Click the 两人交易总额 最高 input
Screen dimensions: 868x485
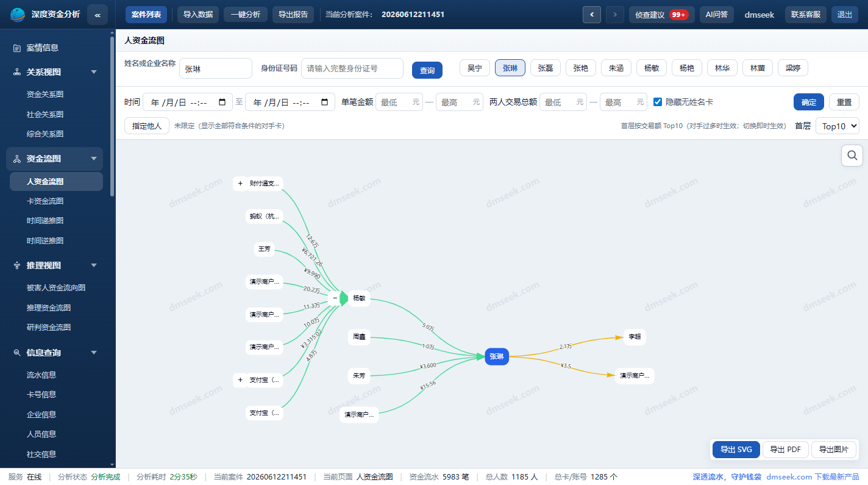pyautogui.click(x=624, y=102)
